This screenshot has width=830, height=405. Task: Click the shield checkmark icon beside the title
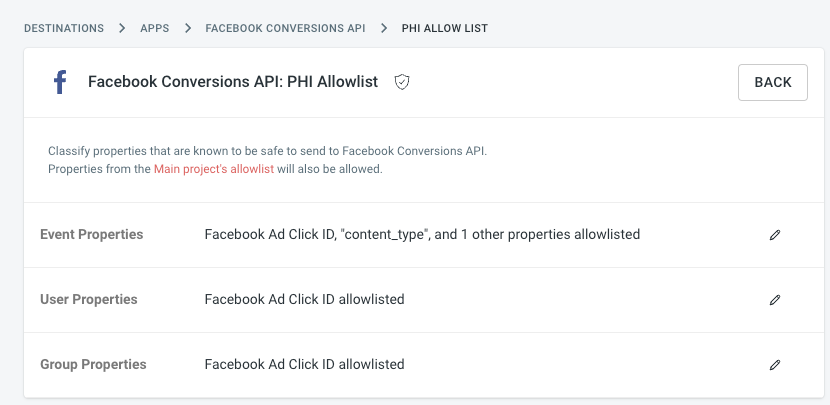click(x=402, y=82)
